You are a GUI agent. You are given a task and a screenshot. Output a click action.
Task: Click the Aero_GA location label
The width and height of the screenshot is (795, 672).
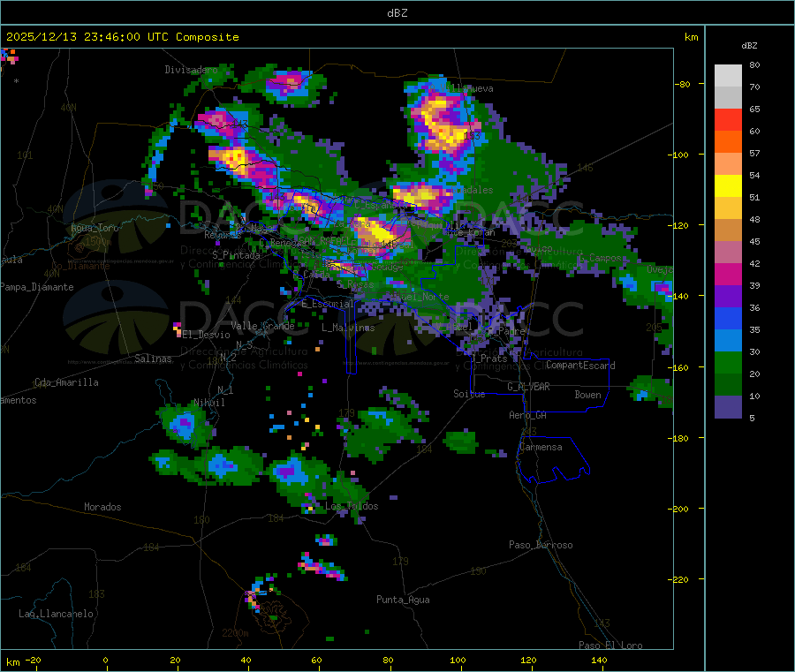point(528,415)
